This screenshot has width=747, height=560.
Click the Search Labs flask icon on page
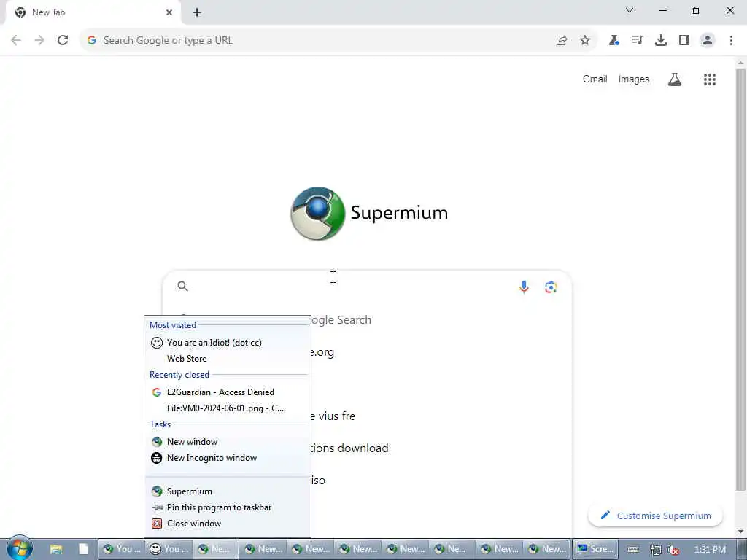tap(674, 79)
